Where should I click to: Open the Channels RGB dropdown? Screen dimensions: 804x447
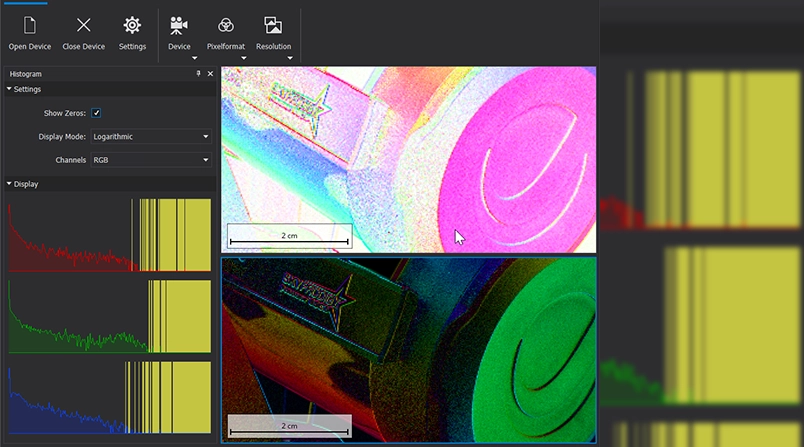tap(150, 160)
